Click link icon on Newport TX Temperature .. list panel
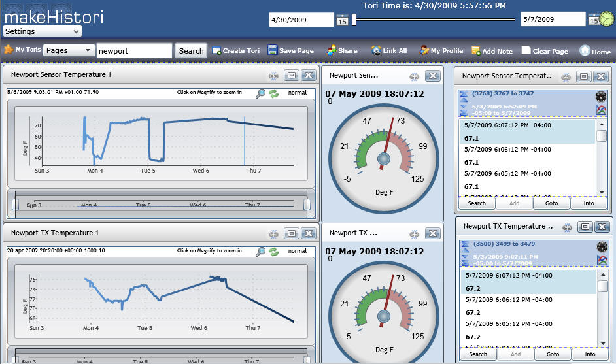Viewport: 616px width, 364px height. 567,227
